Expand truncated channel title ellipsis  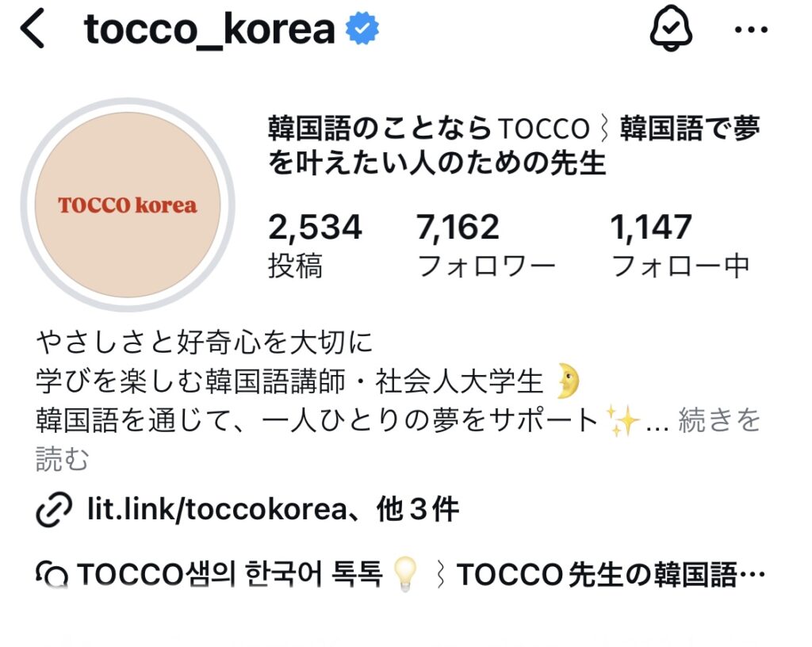[x=752, y=575]
